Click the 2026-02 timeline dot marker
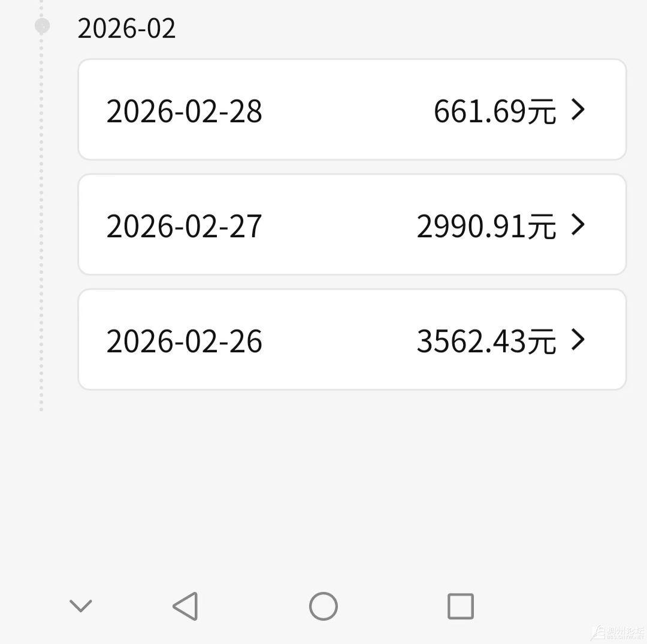The image size is (647, 644). tap(42, 26)
